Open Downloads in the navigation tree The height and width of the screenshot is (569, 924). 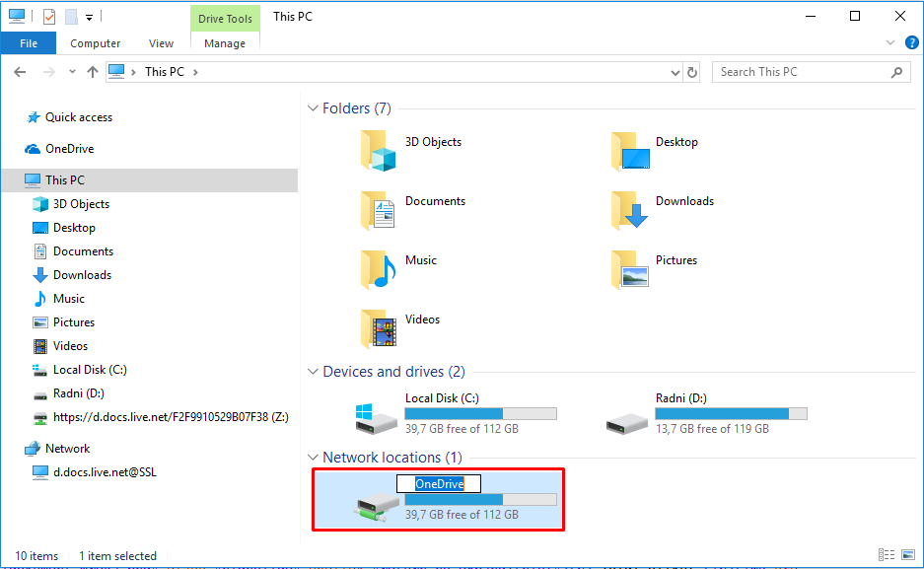(82, 274)
